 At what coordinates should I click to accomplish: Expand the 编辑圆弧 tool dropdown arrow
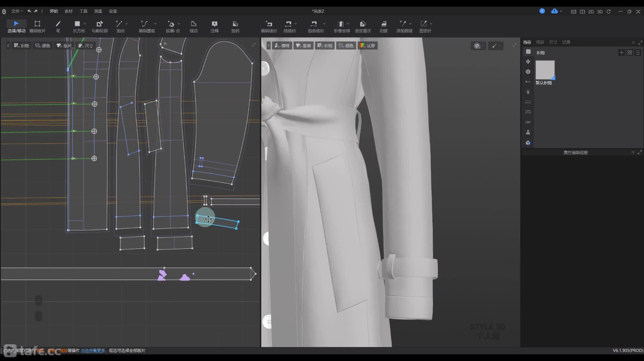(155, 24)
